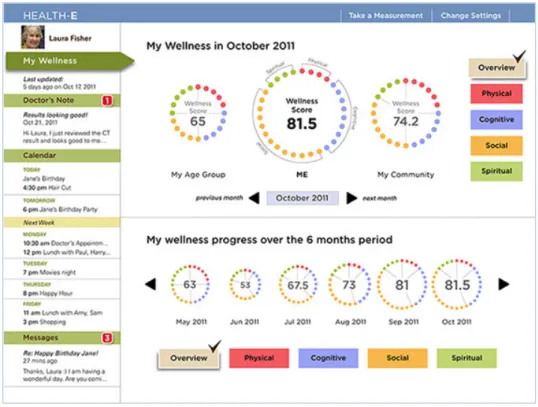Open the Jul 2011 wellness circle
The height and width of the screenshot is (407, 538).
(298, 284)
